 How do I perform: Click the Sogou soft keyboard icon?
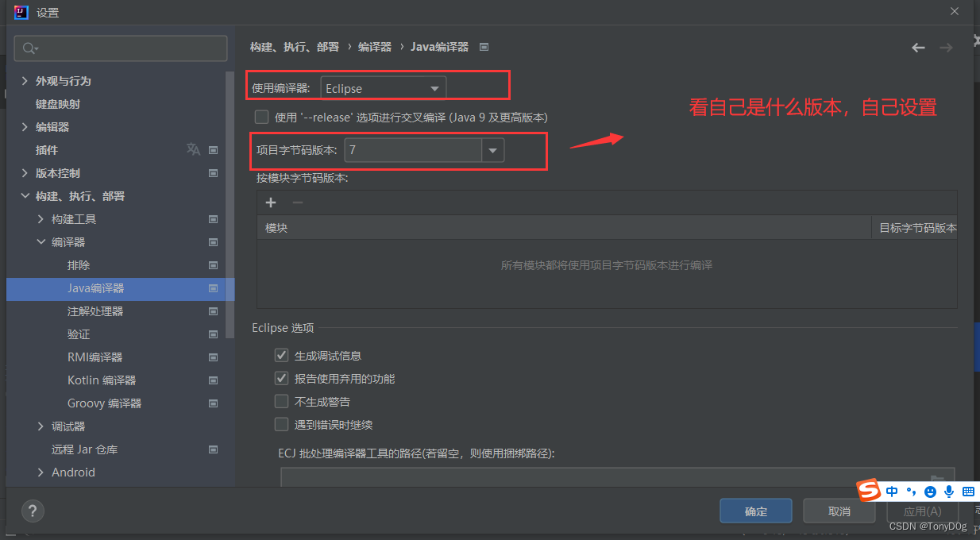[x=967, y=492]
